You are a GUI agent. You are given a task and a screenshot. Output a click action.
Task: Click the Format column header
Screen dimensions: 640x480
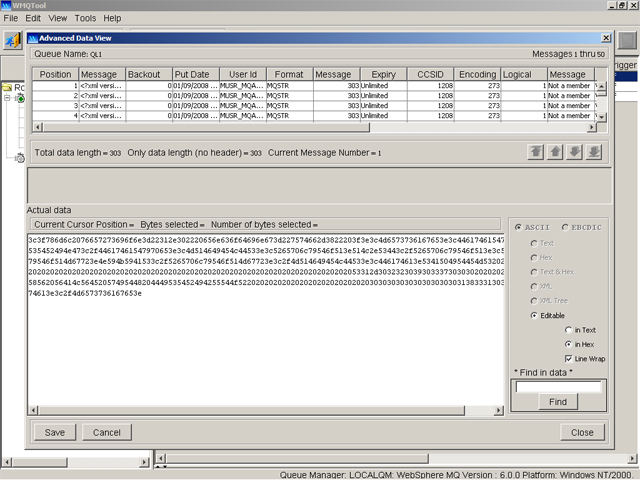click(289, 74)
